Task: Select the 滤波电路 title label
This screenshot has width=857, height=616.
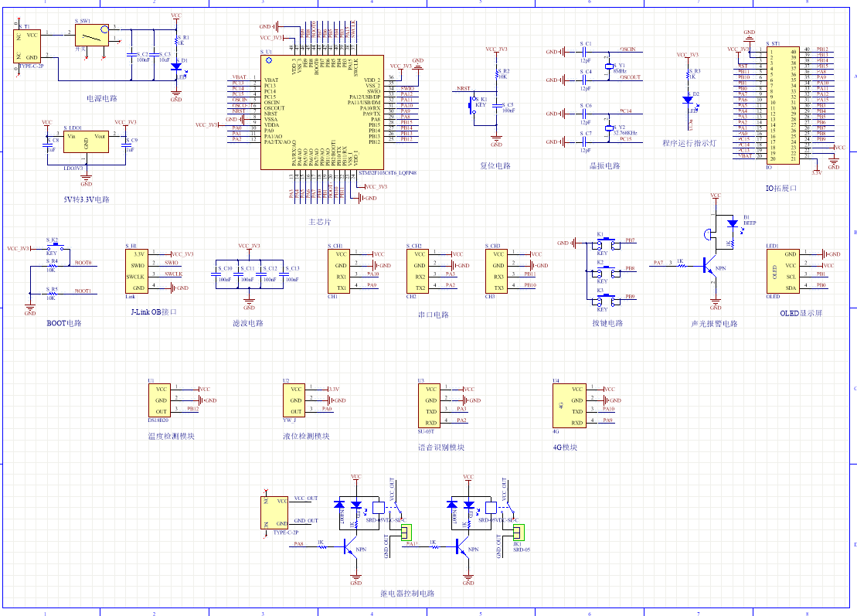Action: (248, 323)
